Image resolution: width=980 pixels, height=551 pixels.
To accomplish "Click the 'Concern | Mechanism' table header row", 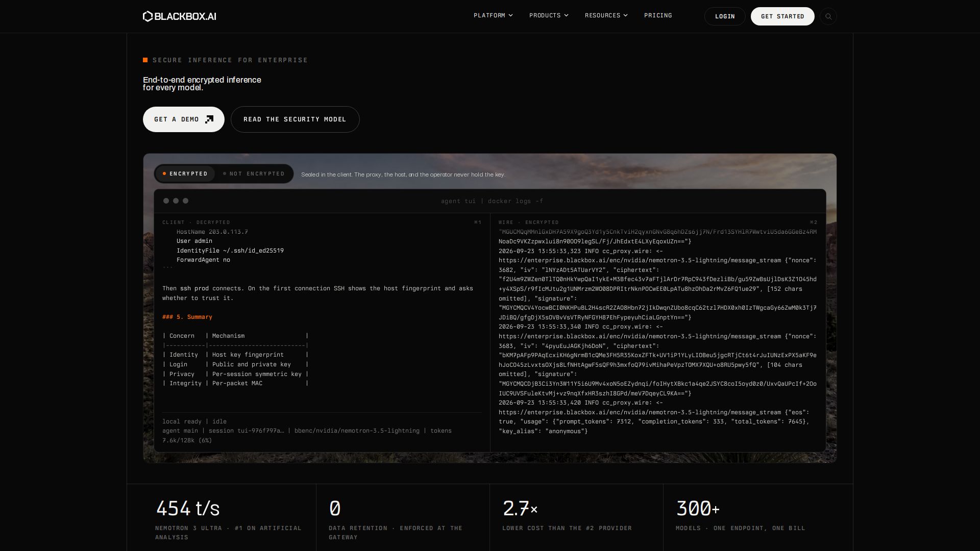I will tap(235, 336).
